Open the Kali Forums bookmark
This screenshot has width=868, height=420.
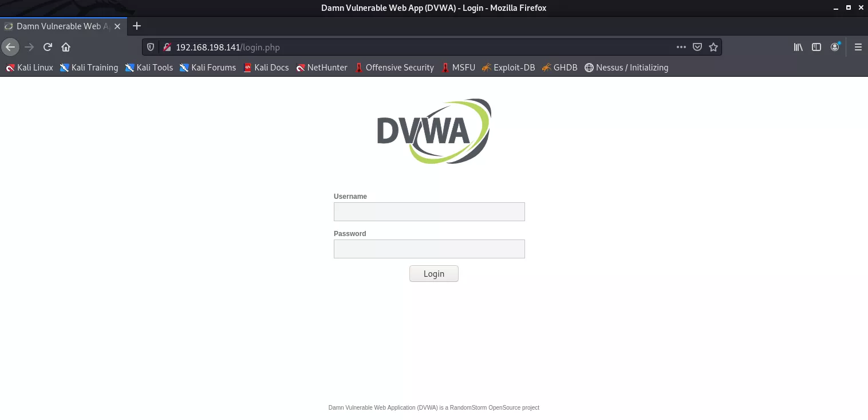point(207,68)
